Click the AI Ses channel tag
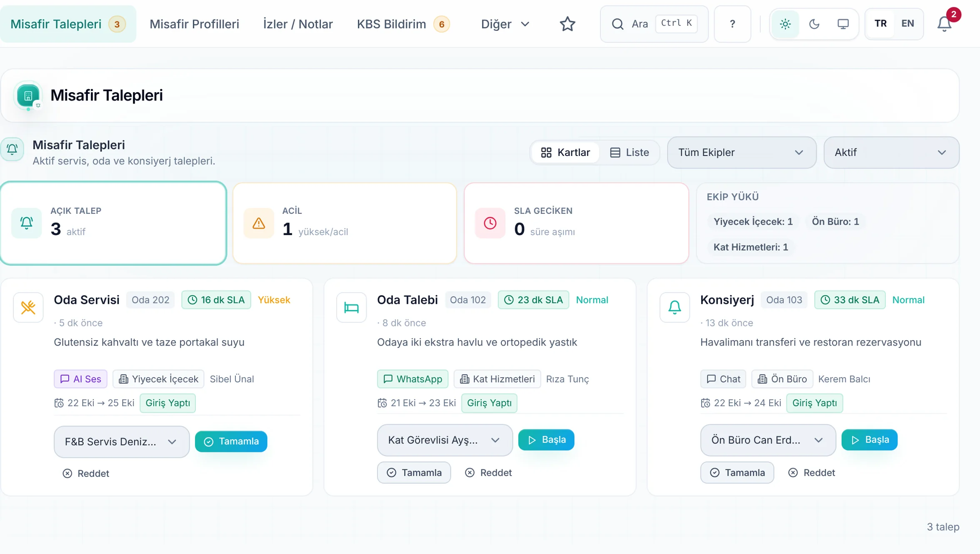The height and width of the screenshot is (554, 980). point(80,379)
